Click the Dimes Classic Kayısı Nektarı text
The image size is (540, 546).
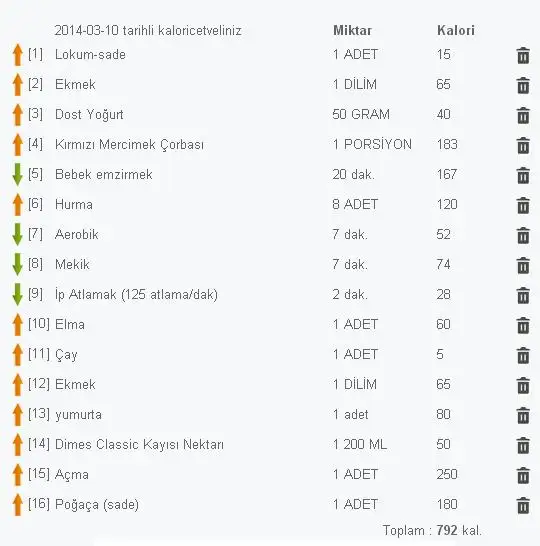pyautogui.click(x=139, y=444)
